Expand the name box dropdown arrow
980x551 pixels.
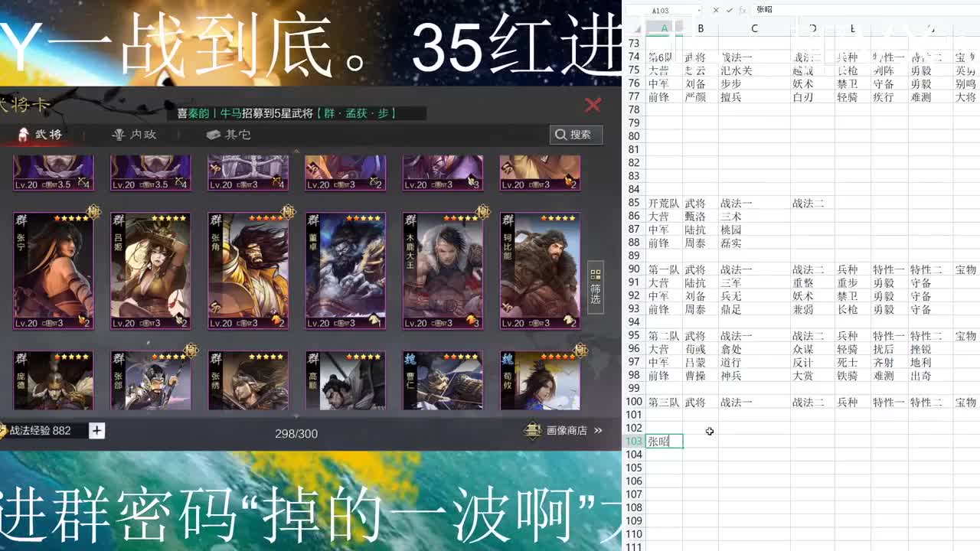pos(699,10)
